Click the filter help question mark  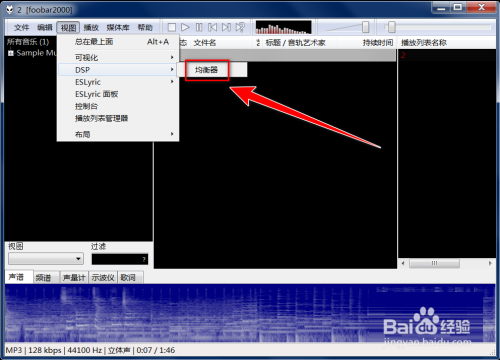[x=144, y=259]
